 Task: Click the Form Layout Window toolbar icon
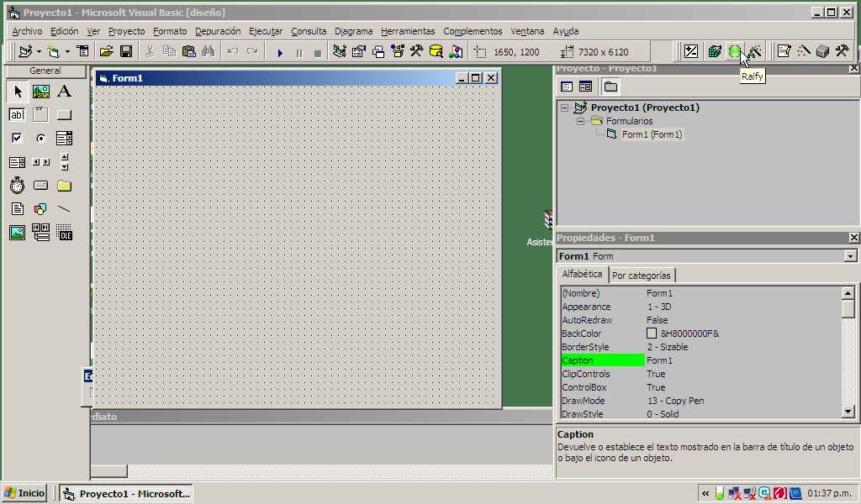click(378, 52)
